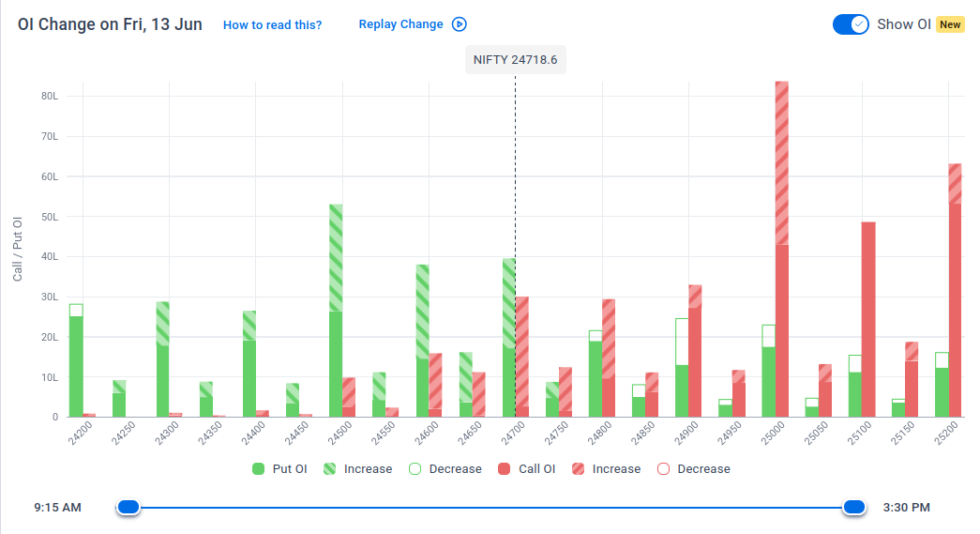Toggle Put OI legend green swatch
The width and height of the screenshot is (980, 534).
click(x=258, y=469)
